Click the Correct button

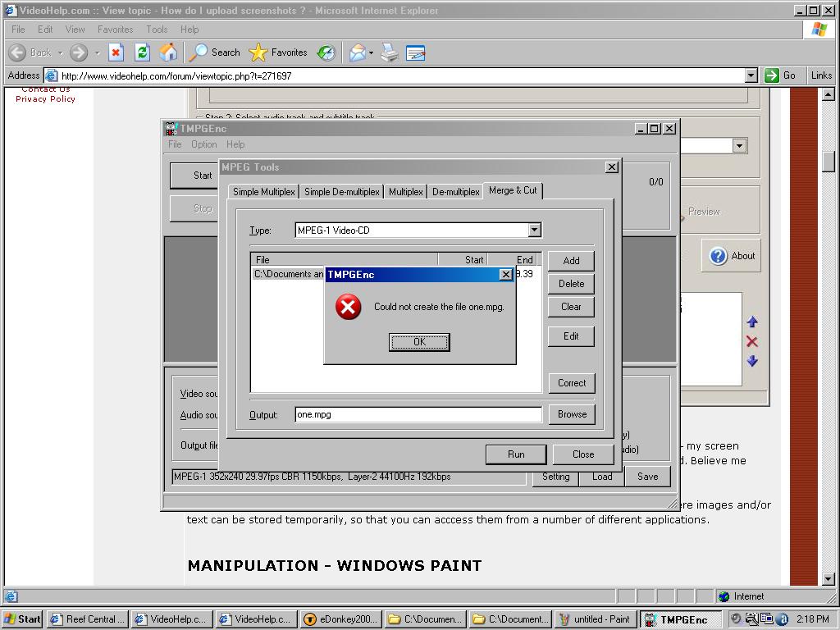[572, 383]
